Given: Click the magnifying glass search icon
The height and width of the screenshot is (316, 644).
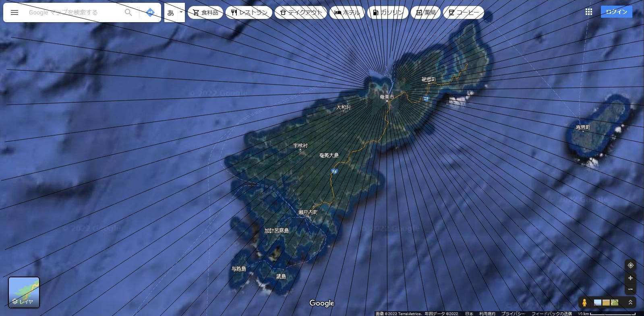Looking at the screenshot, I should (128, 12).
